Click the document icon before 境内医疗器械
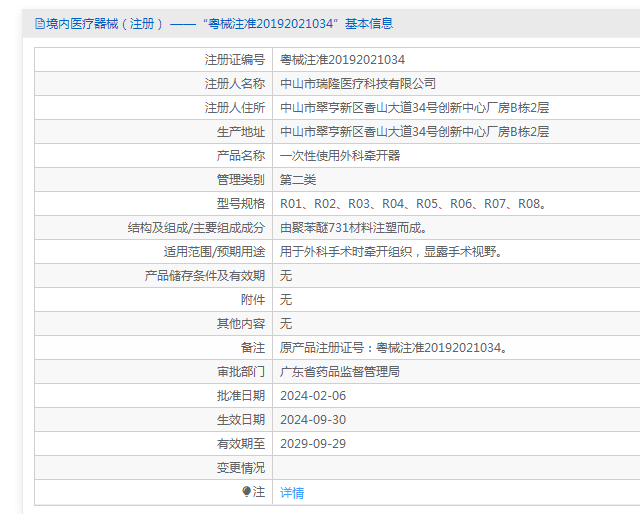 40,24
